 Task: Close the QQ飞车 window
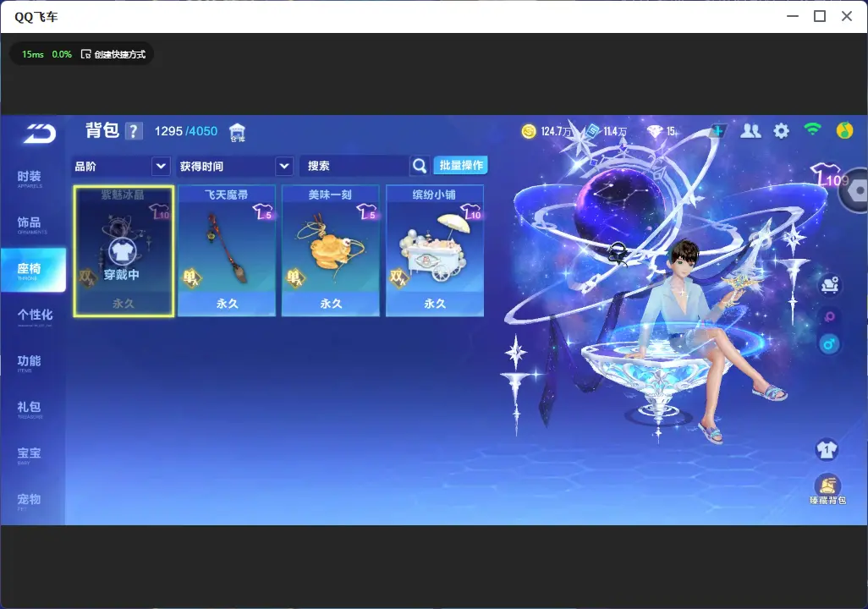tap(847, 17)
